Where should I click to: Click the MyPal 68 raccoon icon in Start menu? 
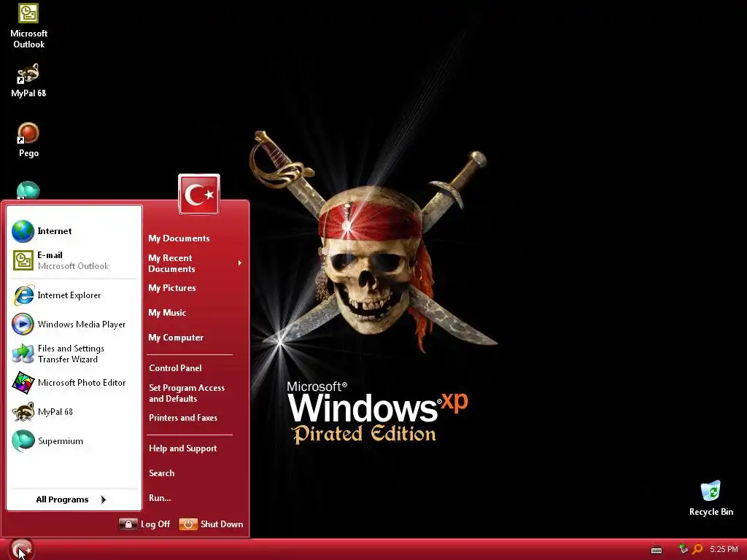pyautogui.click(x=23, y=412)
